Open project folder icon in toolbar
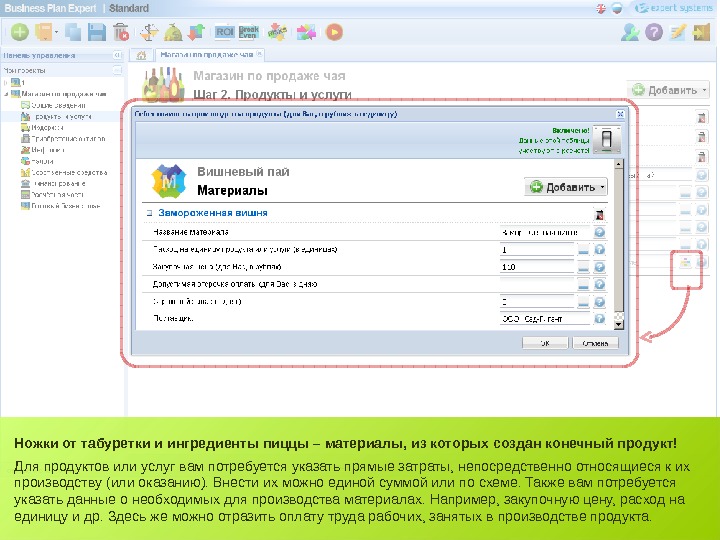This screenshot has width=720, height=540. [x=45, y=32]
